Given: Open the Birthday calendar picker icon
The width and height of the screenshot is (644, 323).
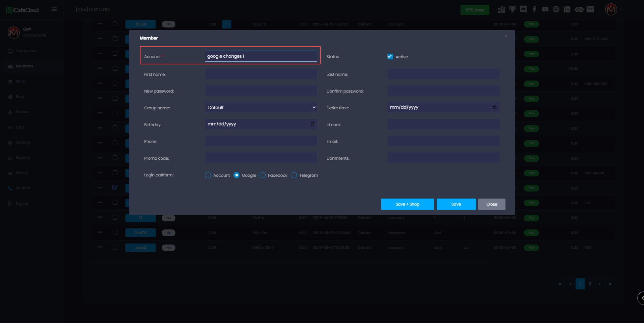Looking at the screenshot, I should click(312, 124).
